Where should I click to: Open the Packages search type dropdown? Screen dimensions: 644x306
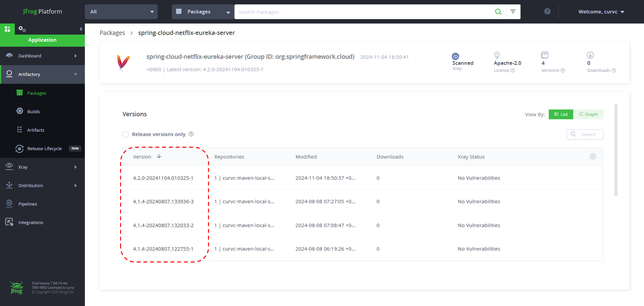[203, 12]
